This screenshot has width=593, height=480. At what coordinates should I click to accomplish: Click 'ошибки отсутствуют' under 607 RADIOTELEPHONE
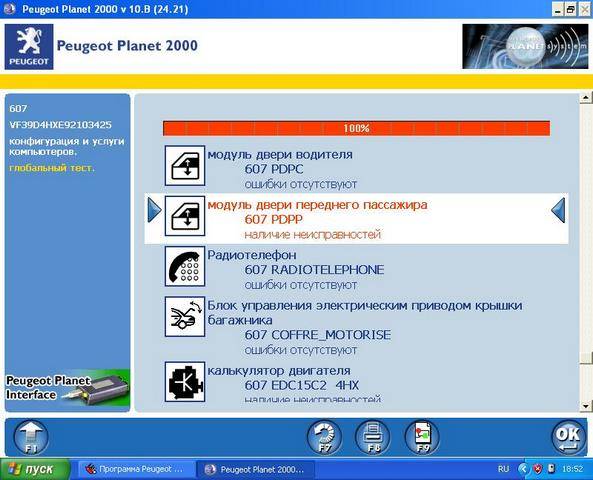301,285
